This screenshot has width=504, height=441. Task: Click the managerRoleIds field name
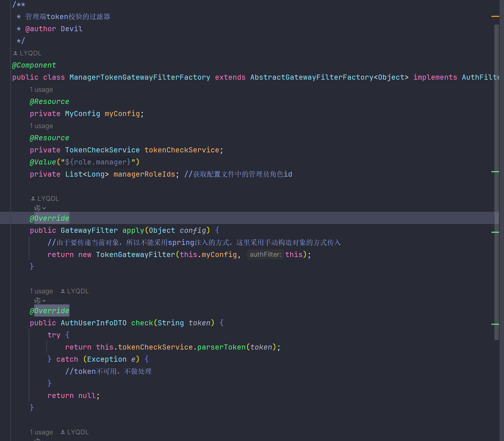click(x=144, y=174)
